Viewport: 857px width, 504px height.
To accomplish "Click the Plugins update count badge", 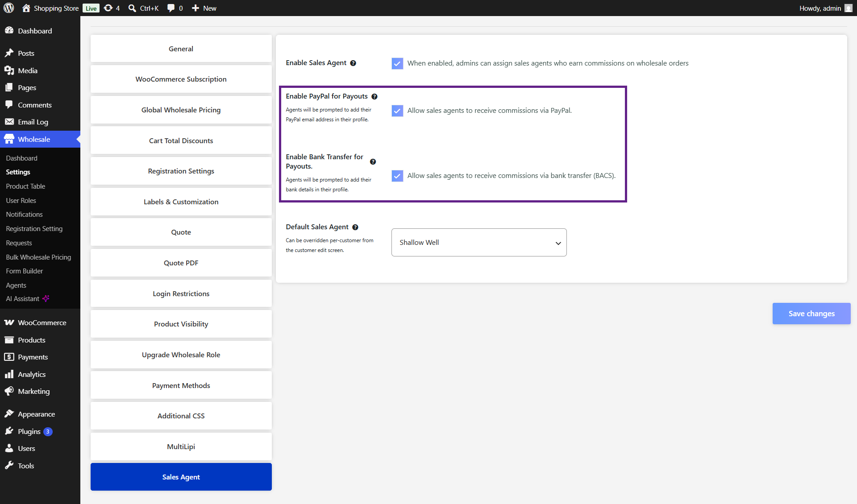I will tap(48, 431).
